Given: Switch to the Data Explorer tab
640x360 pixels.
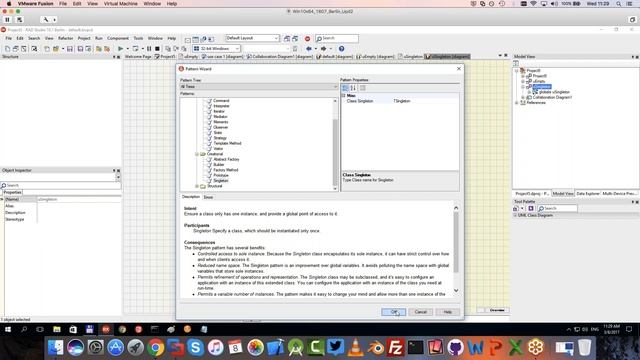Looking at the screenshot, I should point(587,193).
